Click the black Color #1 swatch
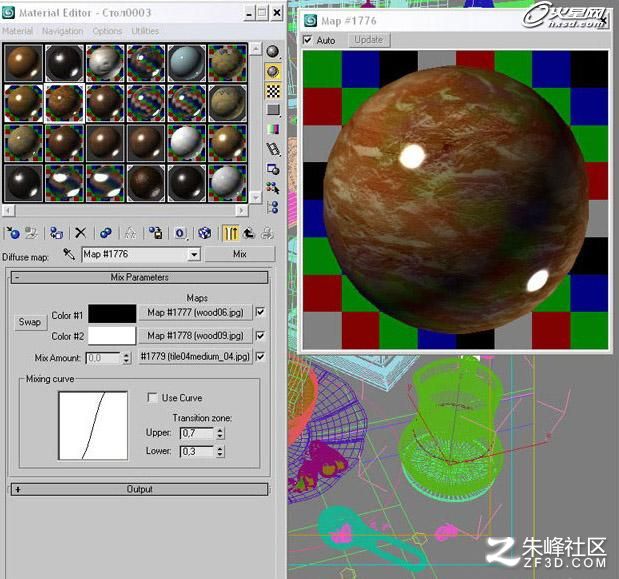Viewport: 619px width, 579px height. coord(112,314)
